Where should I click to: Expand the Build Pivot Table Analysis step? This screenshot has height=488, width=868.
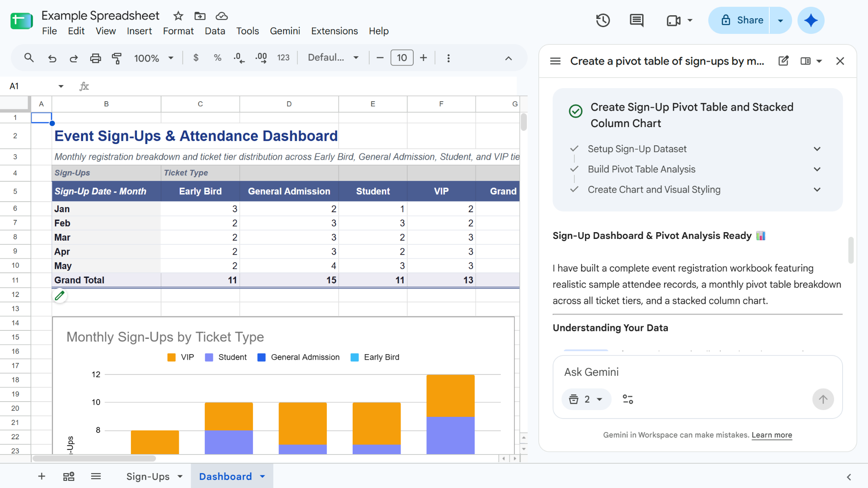(x=817, y=169)
